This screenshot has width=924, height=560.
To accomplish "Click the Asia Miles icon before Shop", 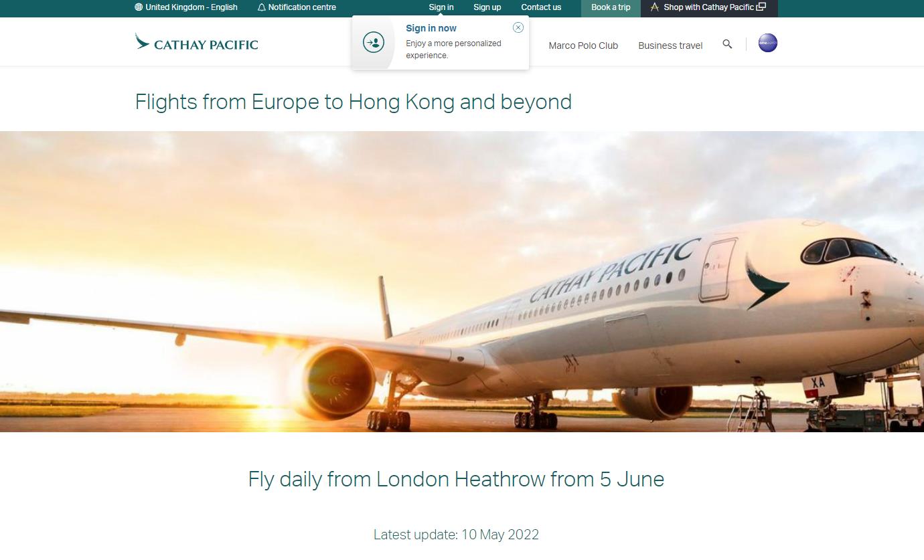I will point(655,7).
